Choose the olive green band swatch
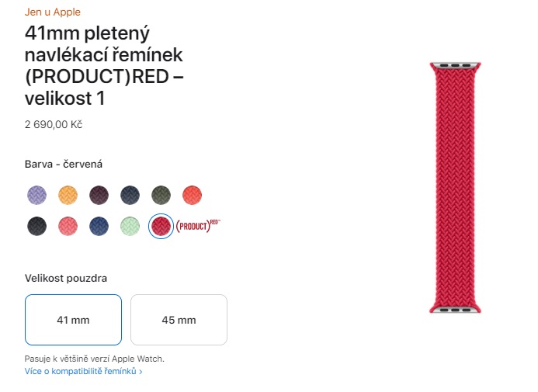The width and height of the screenshot is (538, 392). click(x=161, y=195)
